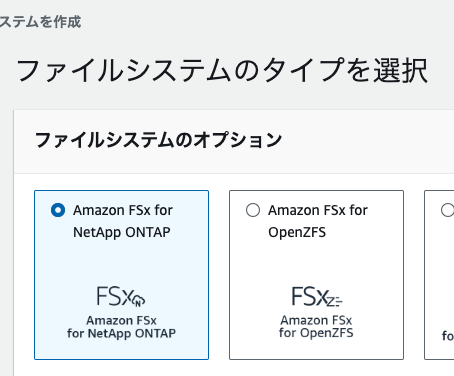Select the Amazon FSx for NetApp ONTAP radio button

[x=58, y=210]
